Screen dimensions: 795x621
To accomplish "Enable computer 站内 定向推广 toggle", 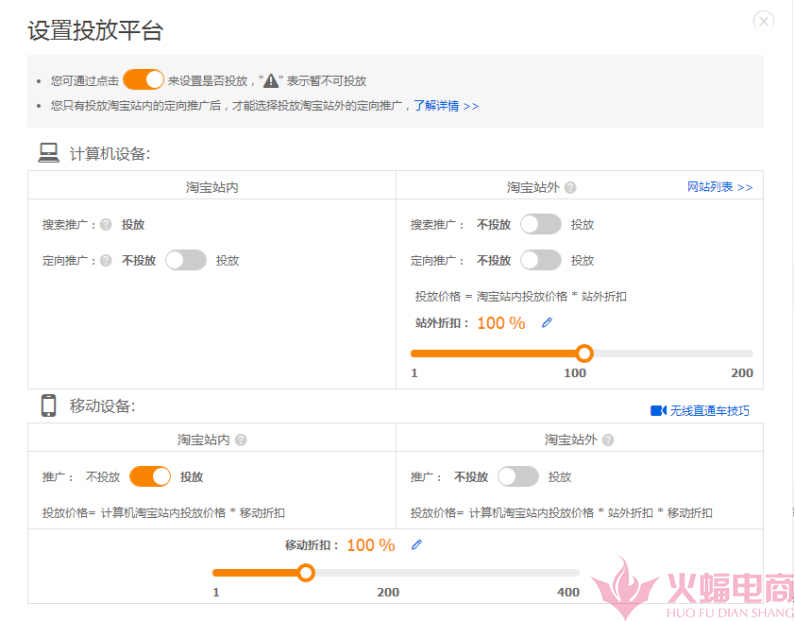I will [186, 260].
